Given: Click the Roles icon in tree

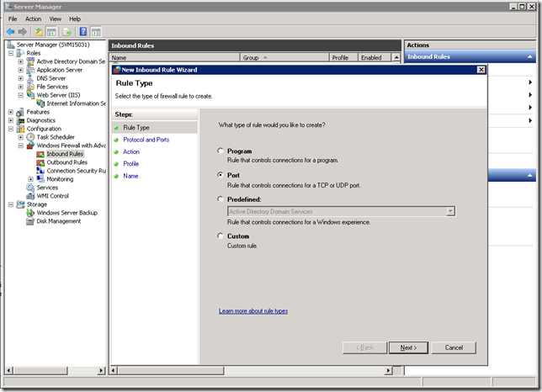Looking at the screenshot, I should pos(20,53).
